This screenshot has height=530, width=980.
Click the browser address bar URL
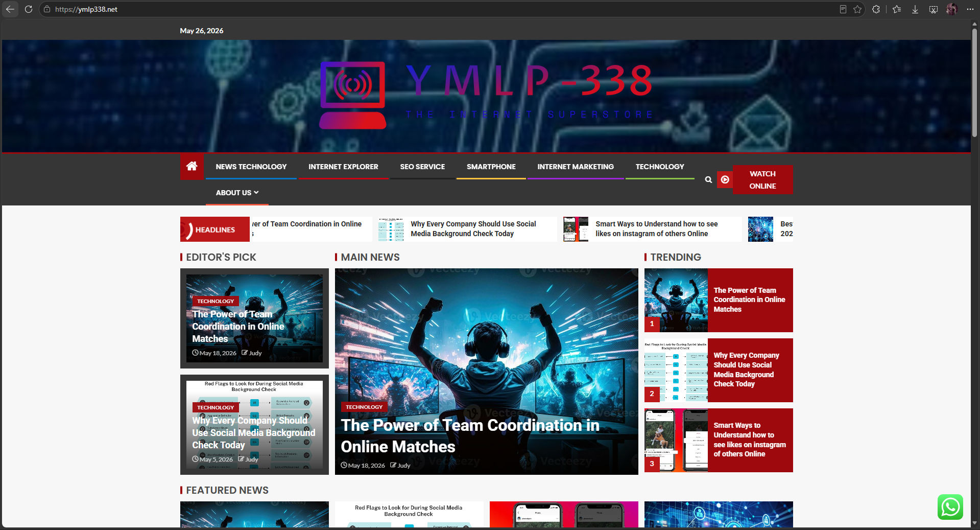click(x=86, y=9)
